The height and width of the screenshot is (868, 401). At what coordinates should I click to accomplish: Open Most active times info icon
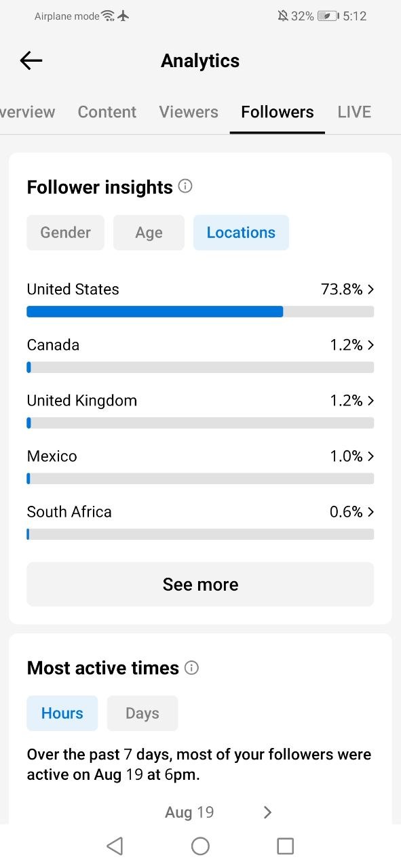pyautogui.click(x=192, y=668)
